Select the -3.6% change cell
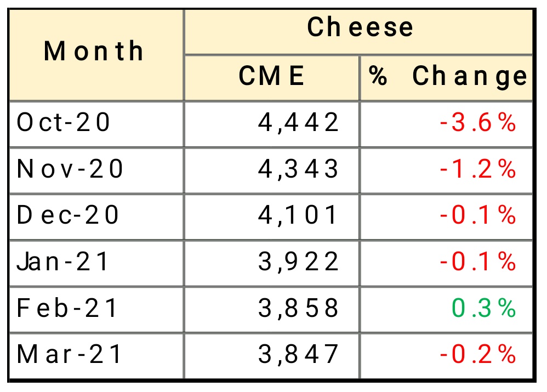 pyautogui.click(x=477, y=123)
